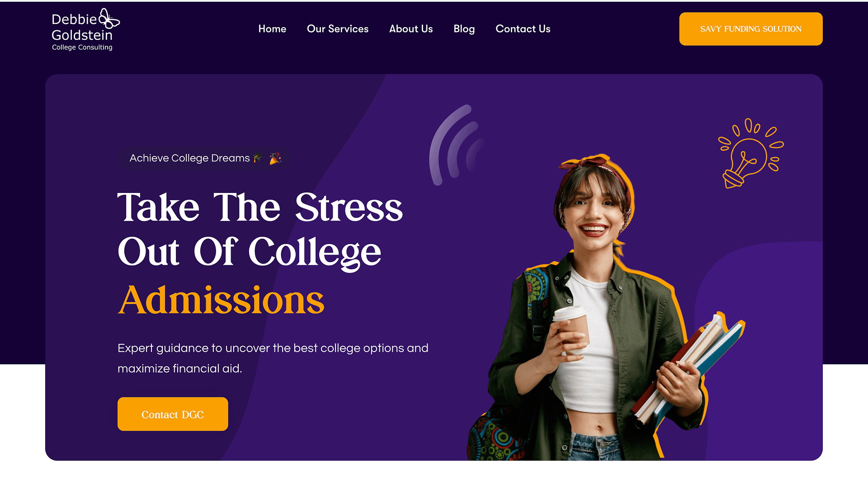Image resolution: width=868 pixels, height=499 pixels.
Task: Open the Our Services menu
Action: coord(338,29)
